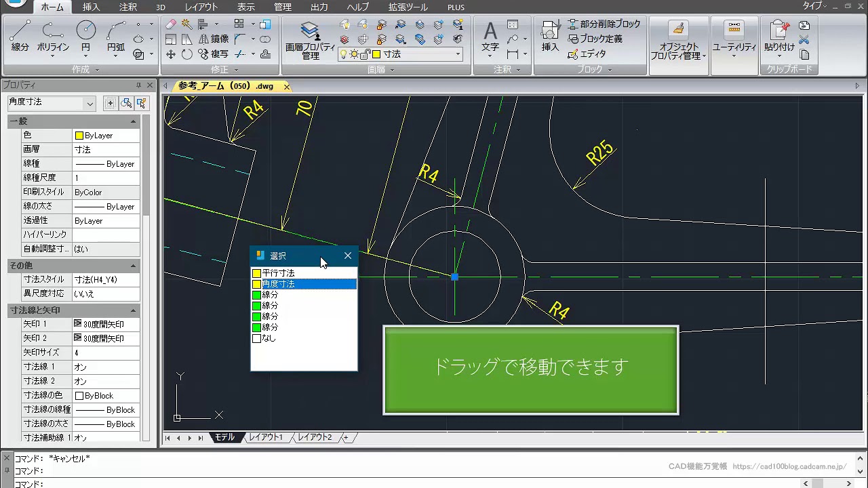Open the block エディタ
Screen dimensions: 868x488
click(x=587, y=54)
